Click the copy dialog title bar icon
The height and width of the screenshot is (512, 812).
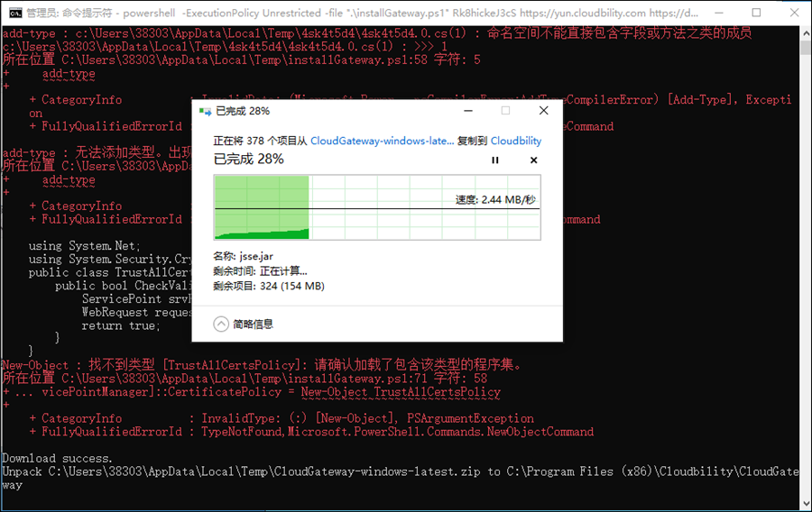[x=205, y=111]
